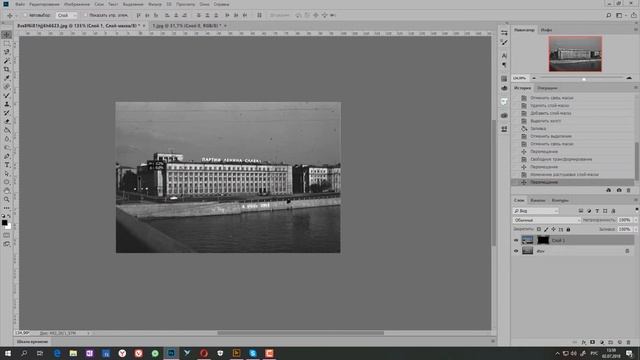Toggle lock image pixels brush icon
The image size is (640, 360).
[x=546, y=229]
